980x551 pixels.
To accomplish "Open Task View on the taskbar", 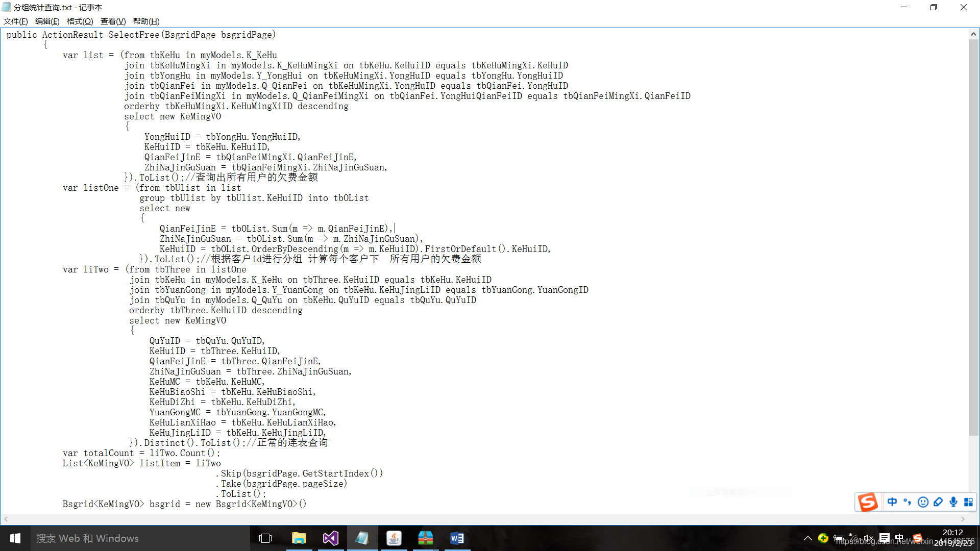I will 265,538.
